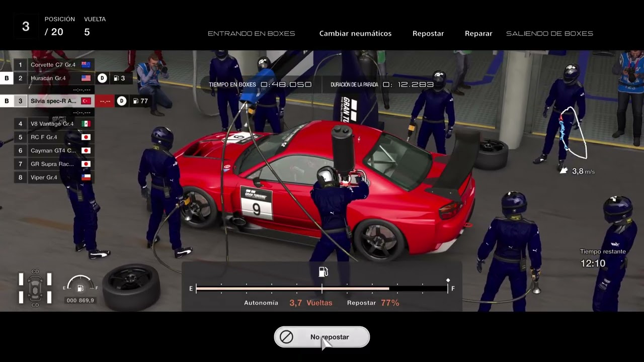Viewport: 644px width, 362px height.
Task: Click the RC F Gr.4 leaderboard row
Action: 54,137
